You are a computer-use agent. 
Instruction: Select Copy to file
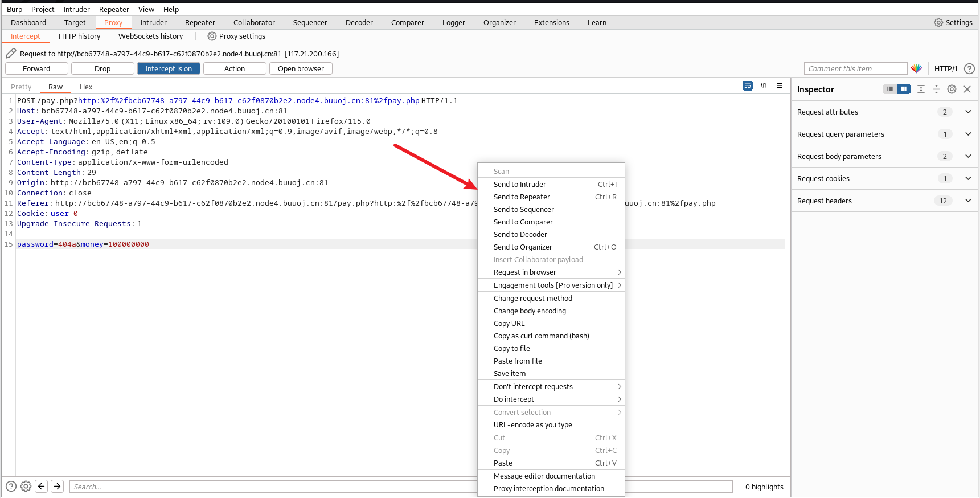(551, 348)
